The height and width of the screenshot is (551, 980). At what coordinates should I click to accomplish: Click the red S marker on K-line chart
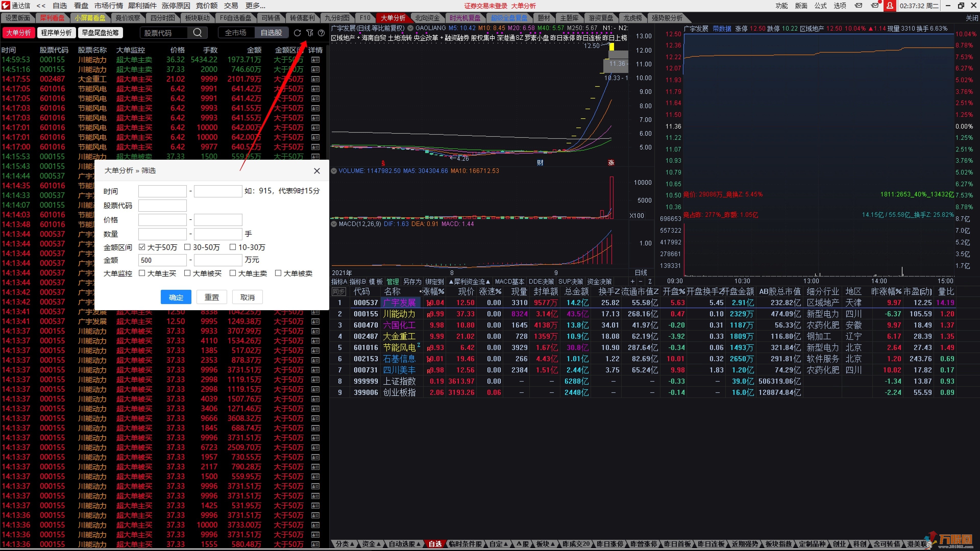(x=383, y=163)
